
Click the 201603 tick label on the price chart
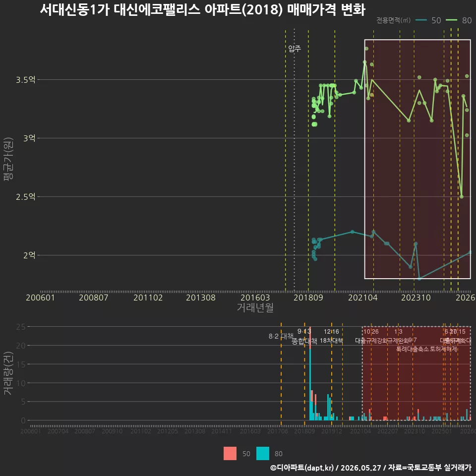255,297
